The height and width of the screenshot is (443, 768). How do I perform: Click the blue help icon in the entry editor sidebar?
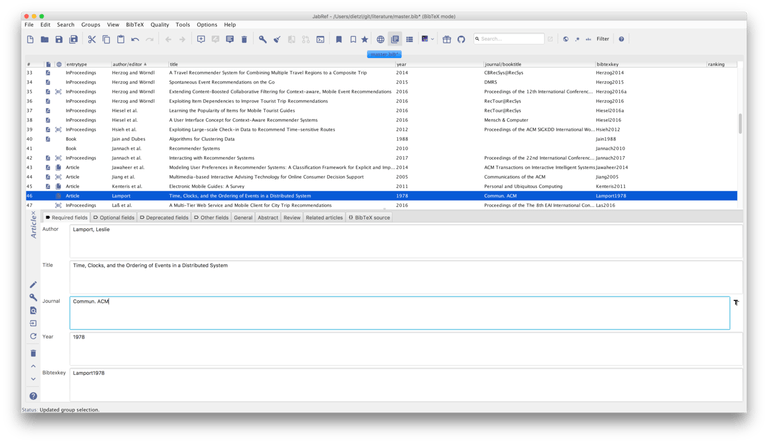[x=33, y=397]
